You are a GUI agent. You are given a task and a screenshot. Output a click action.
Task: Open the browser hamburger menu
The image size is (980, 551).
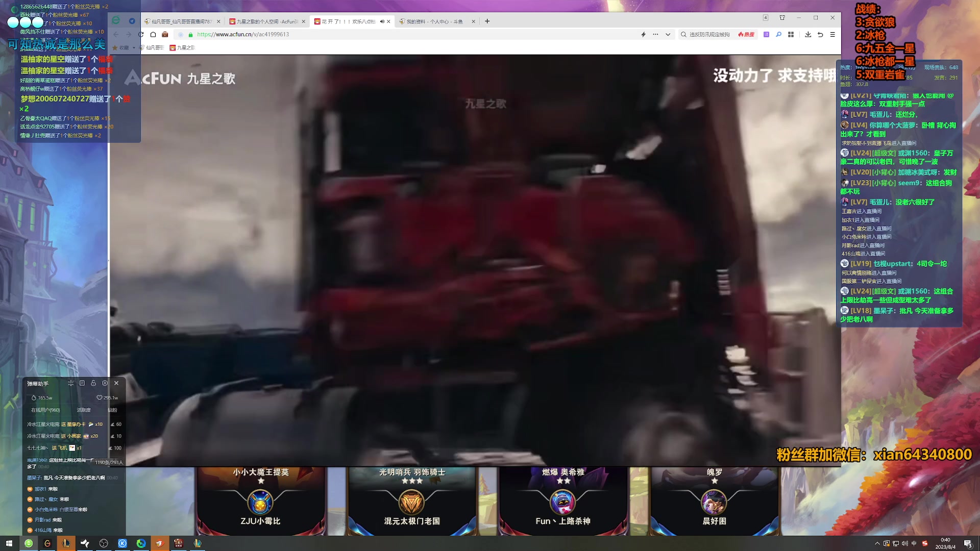(x=832, y=35)
